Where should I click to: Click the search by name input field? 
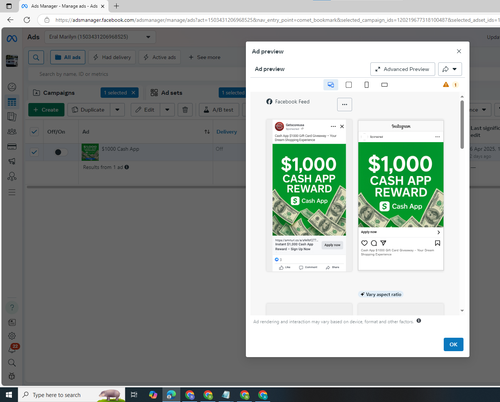click(138, 74)
